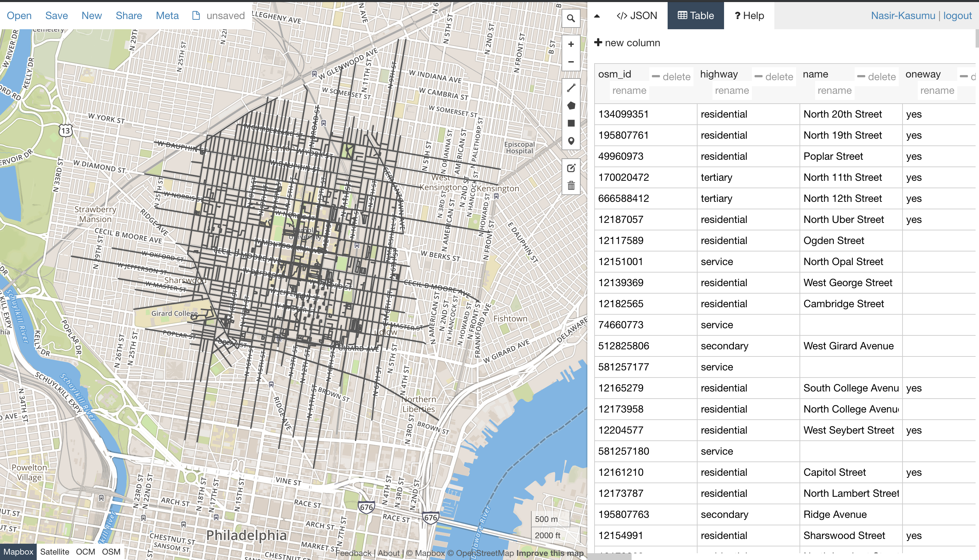Select the draw polyline tool
The width and height of the screenshot is (979, 560).
click(x=571, y=88)
